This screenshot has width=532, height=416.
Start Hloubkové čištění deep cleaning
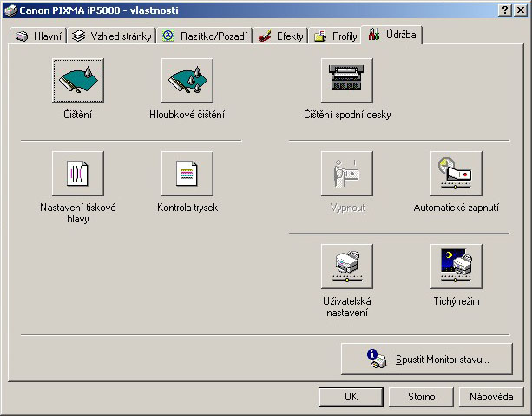[x=187, y=83]
